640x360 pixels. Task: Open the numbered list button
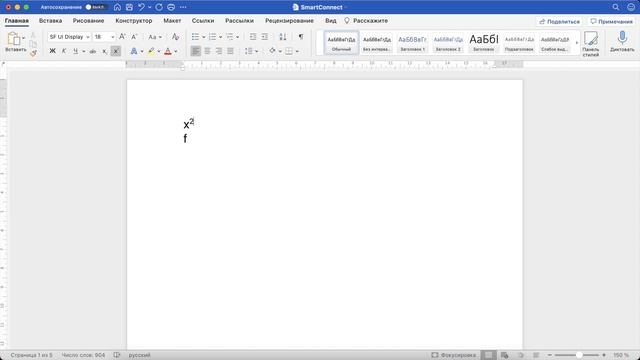tap(213, 37)
